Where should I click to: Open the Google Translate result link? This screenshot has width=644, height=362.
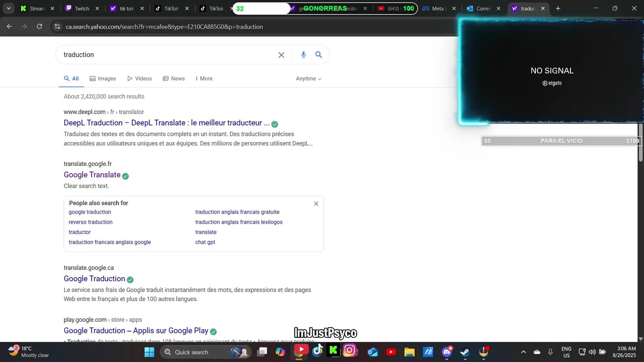(x=92, y=175)
